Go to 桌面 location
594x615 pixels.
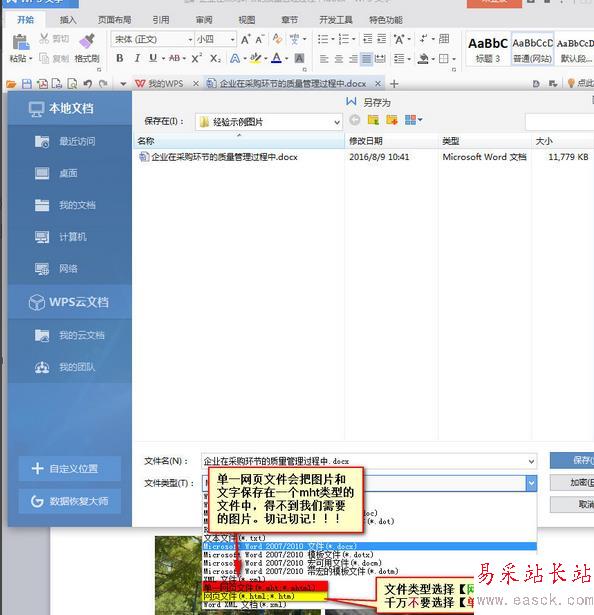(70, 173)
